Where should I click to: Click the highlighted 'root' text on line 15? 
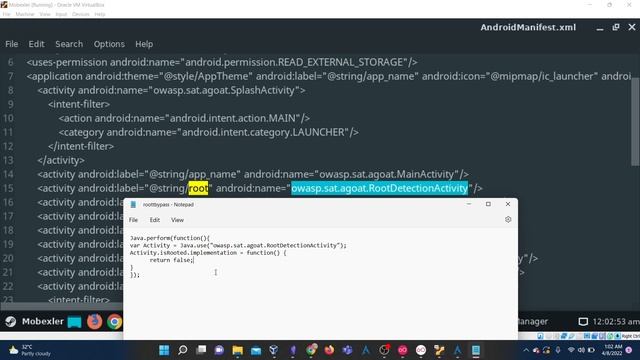tap(198, 188)
